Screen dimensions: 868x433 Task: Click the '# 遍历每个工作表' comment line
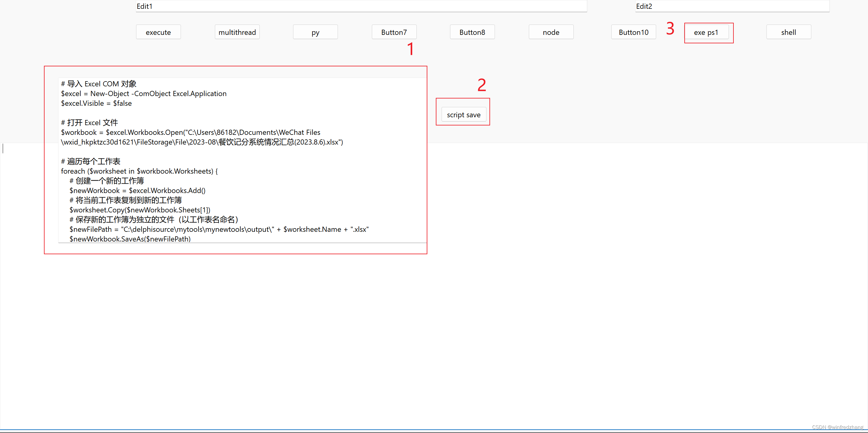[x=91, y=161]
